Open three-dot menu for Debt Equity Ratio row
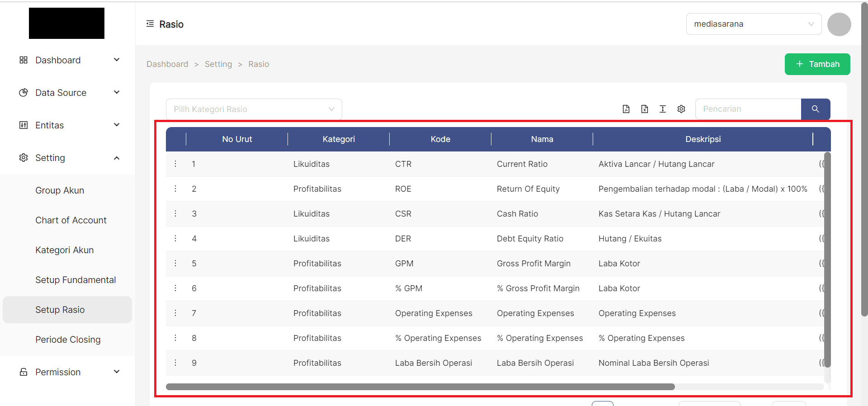 coord(175,238)
